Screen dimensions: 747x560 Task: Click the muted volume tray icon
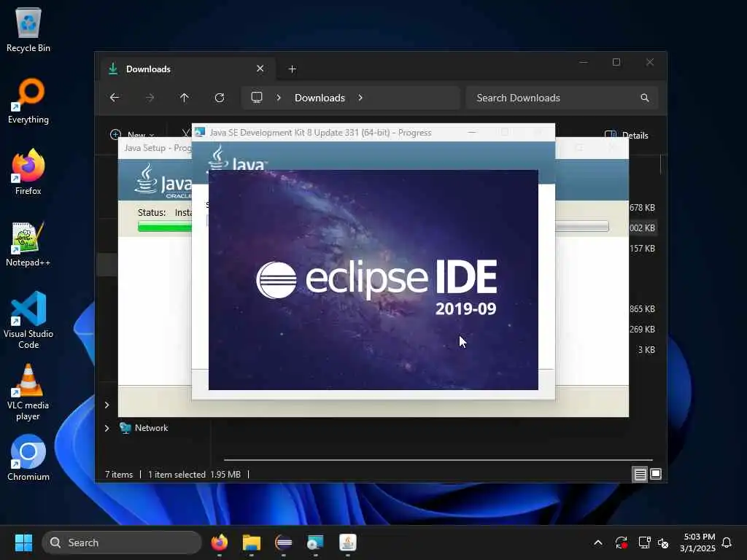[x=662, y=542]
